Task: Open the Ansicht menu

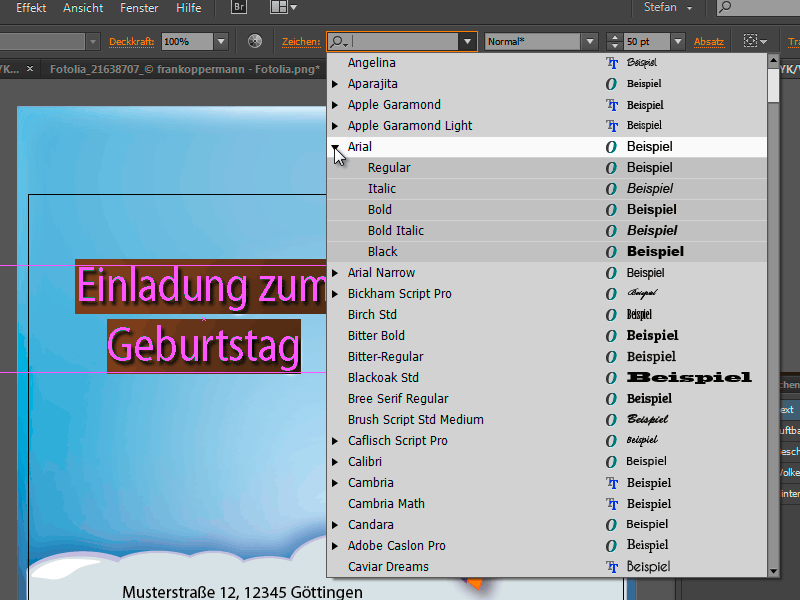Action: [83, 8]
